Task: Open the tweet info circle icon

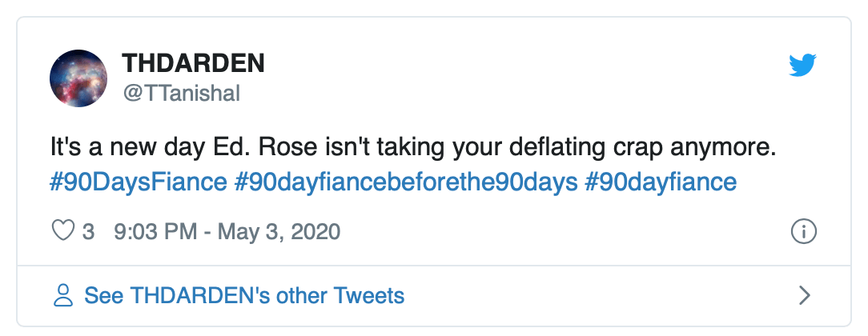Action: point(802,232)
